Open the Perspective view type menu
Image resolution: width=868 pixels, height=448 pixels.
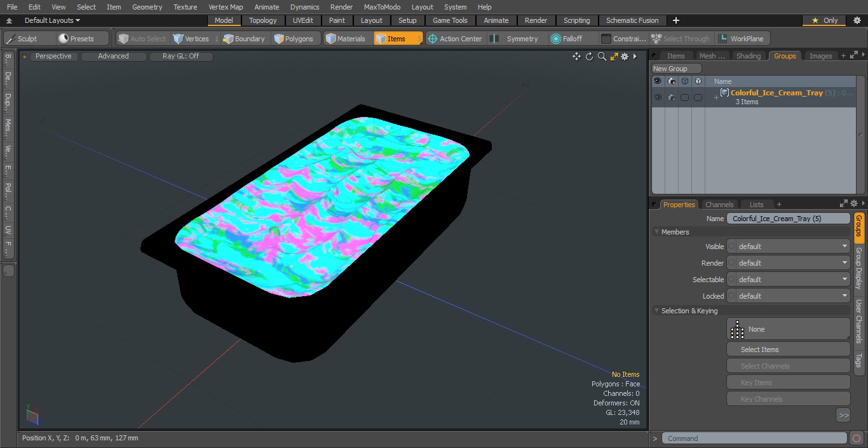54,57
